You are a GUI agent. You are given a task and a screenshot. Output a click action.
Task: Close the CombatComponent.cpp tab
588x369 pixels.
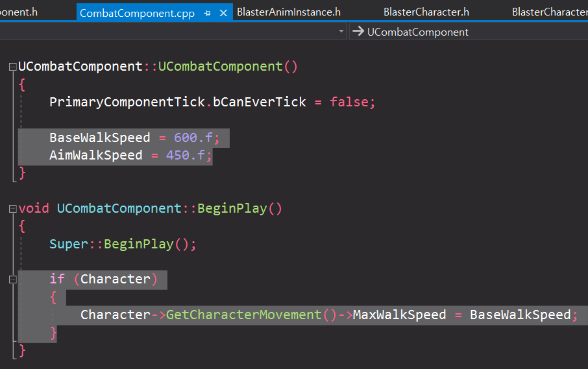223,14
